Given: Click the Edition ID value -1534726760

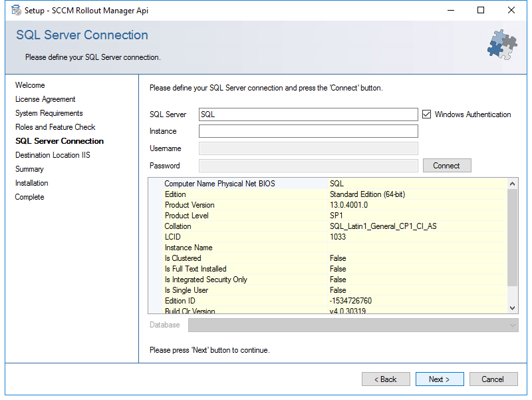Looking at the screenshot, I should [350, 301].
